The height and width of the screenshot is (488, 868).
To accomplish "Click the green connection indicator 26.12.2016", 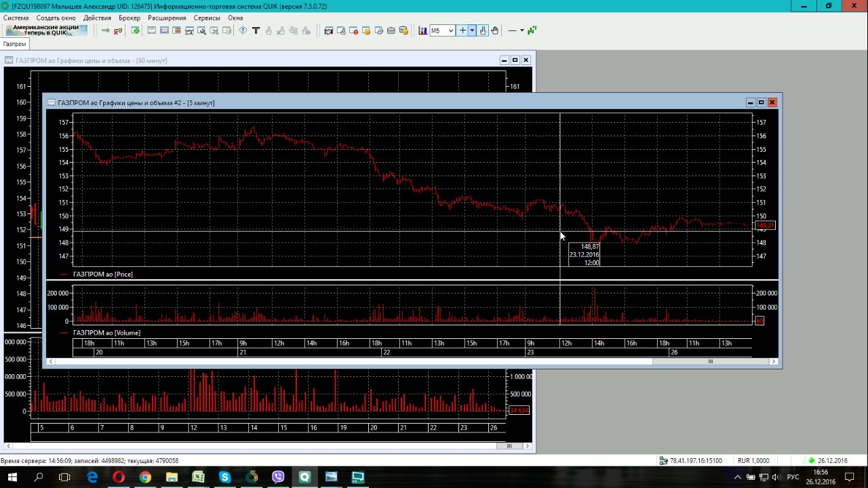I will tap(827, 461).
